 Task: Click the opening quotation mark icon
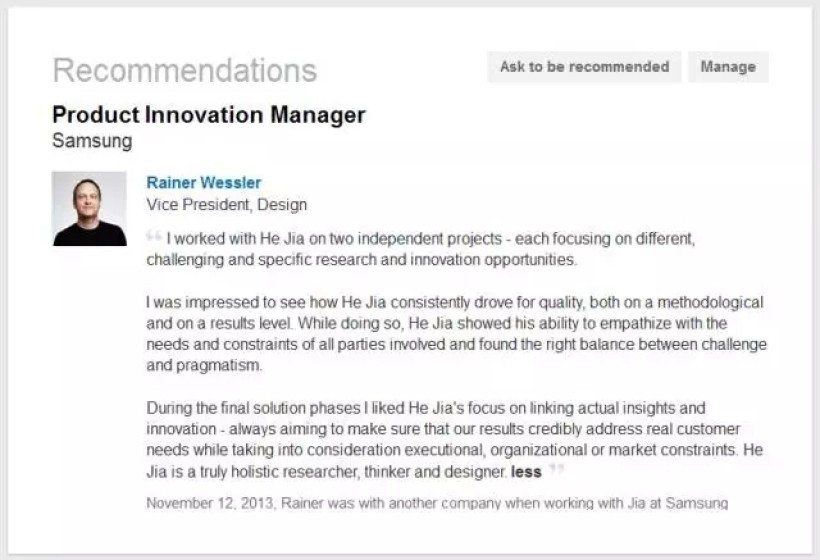point(154,238)
